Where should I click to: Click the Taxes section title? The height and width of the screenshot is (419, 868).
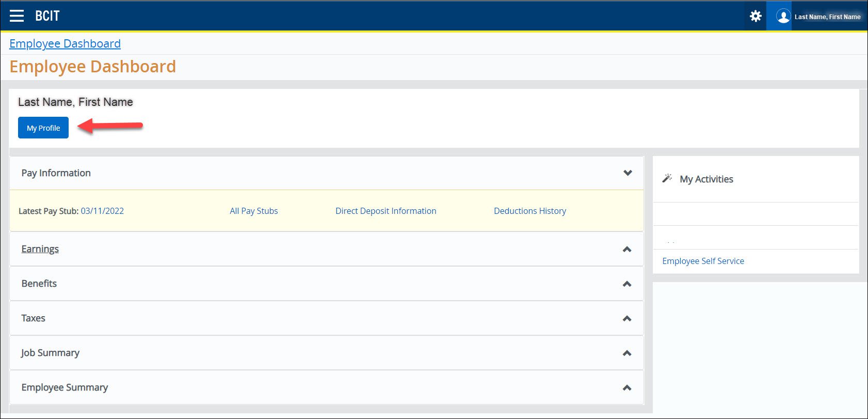pos(34,318)
